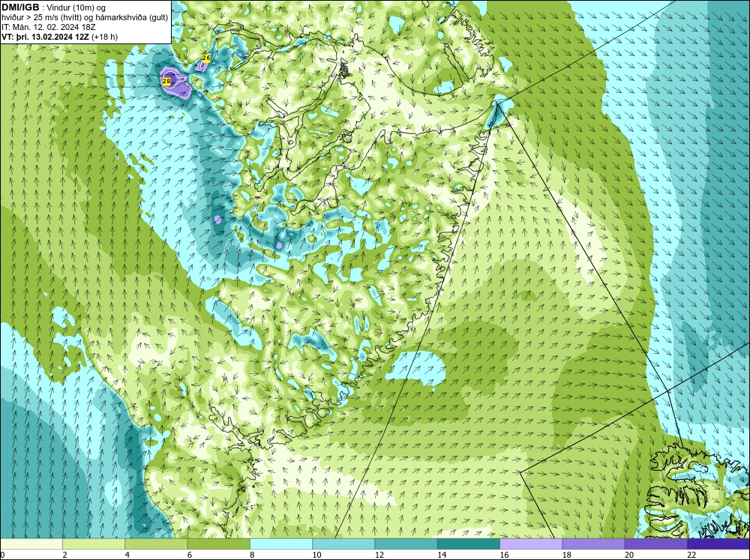
Task: Click the legend tick value 18
Action: 567,555
